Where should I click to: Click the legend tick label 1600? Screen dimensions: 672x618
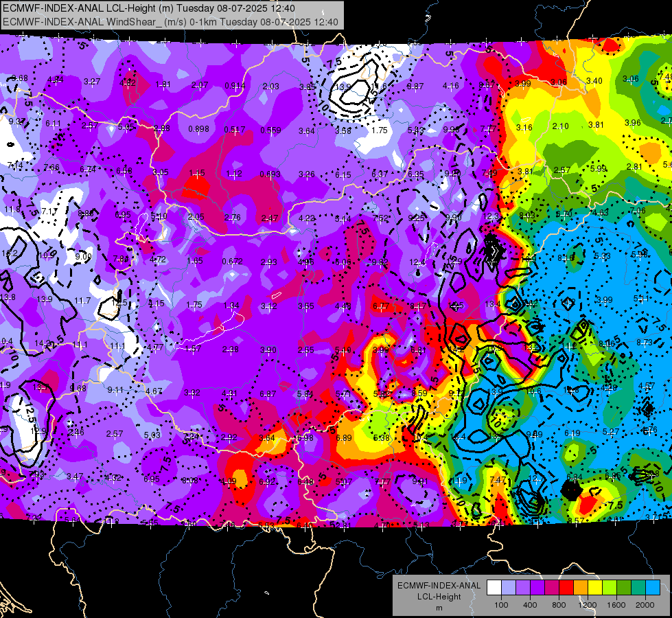(x=616, y=605)
